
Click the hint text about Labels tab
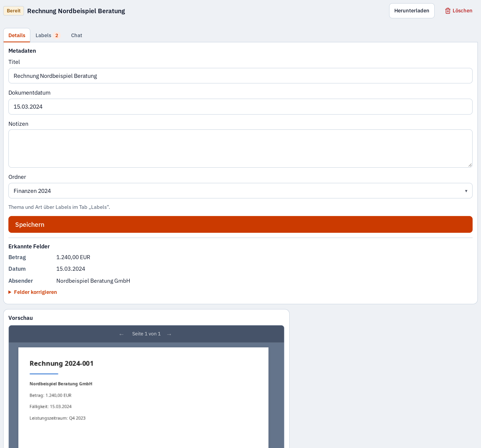pos(59,207)
